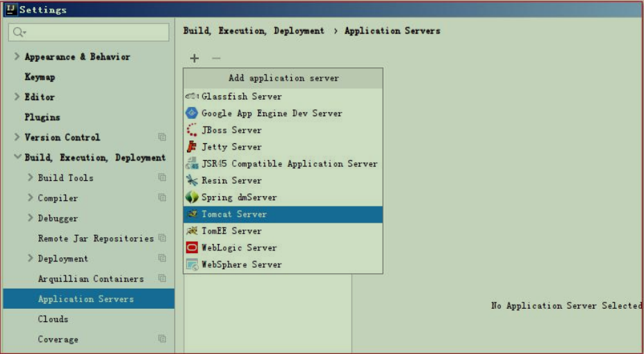Click project-level icon beside Build Tools

coord(163,177)
